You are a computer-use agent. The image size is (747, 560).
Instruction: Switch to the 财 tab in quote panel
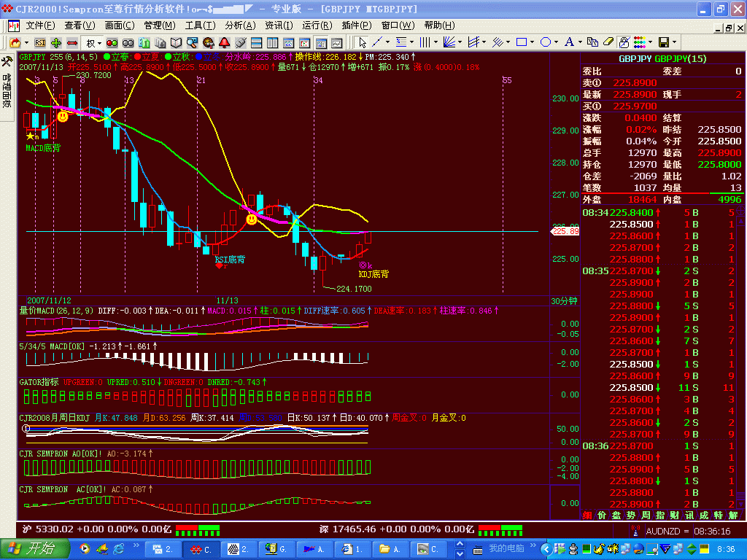[674, 516]
